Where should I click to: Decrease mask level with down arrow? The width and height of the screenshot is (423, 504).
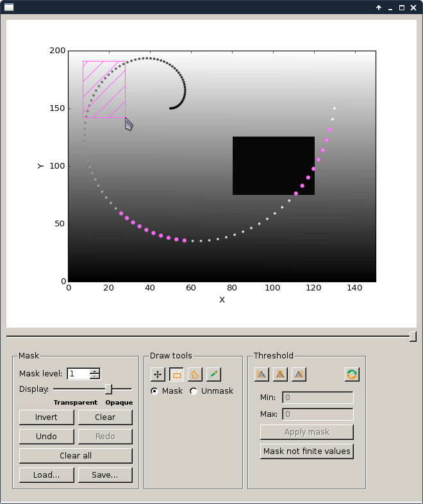coord(95,376)
